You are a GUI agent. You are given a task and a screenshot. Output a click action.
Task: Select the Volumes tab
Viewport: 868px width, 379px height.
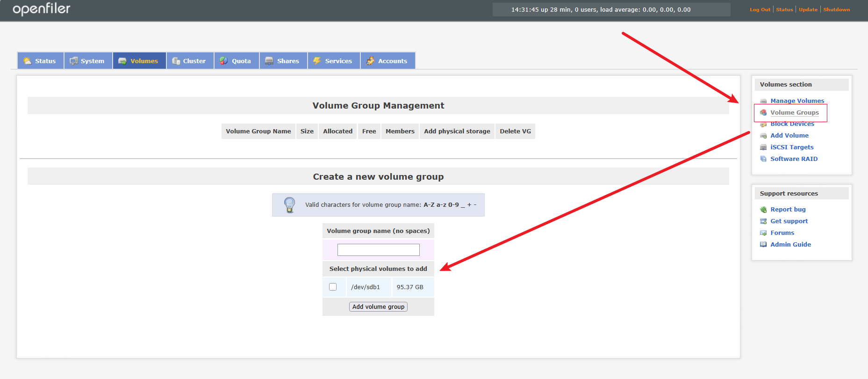(139, 61)
